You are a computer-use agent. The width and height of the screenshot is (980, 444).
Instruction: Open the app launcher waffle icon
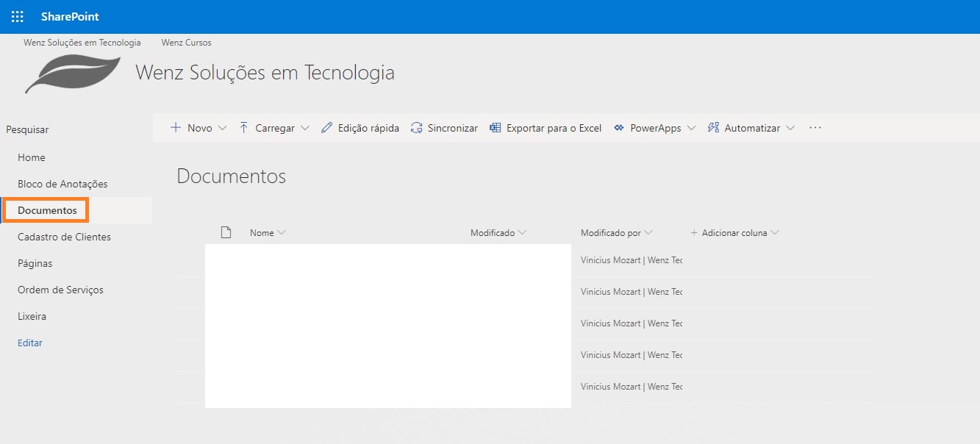point(18,16)
